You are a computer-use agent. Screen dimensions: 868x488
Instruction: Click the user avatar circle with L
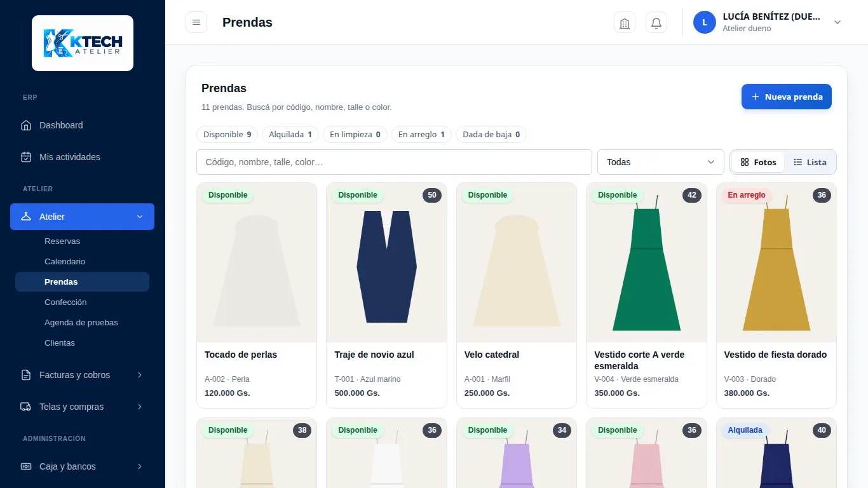(x=705, y=22)
